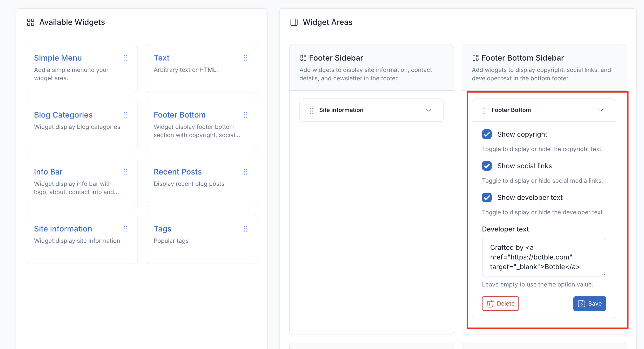Click 'Arbitrary text or HTML.' description
The width and height of the screenshot is (644, 349).
pos(186,70)
